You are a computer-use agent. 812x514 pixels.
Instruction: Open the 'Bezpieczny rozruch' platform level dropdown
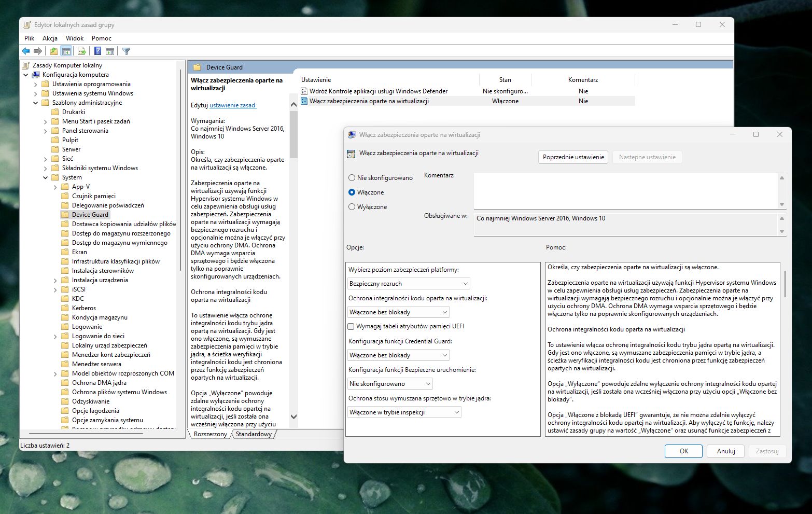(x=409, y=284)
